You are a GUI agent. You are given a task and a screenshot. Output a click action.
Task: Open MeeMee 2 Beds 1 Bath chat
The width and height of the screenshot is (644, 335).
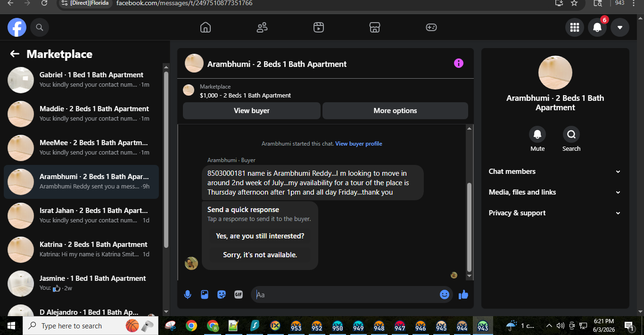[81, 148]
